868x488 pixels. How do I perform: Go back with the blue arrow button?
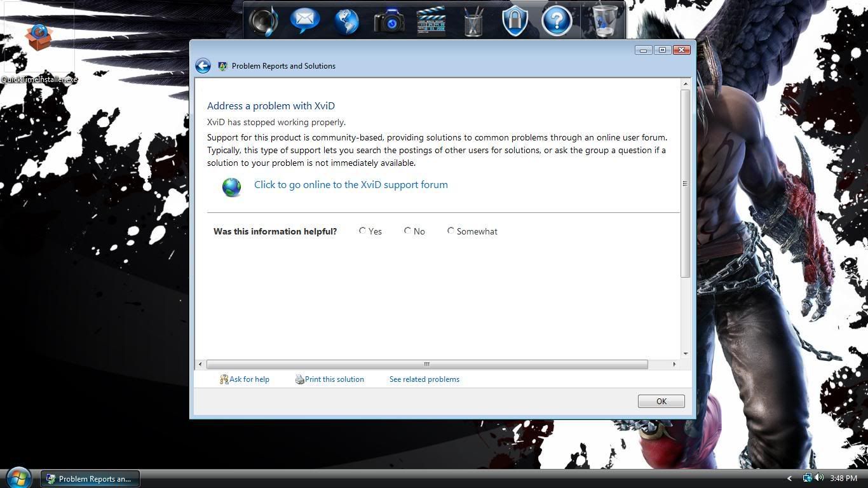tap(203, 65)
